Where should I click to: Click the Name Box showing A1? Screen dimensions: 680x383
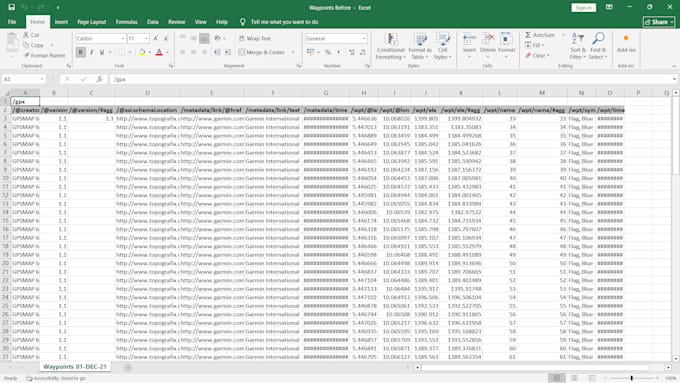click(23, 79)
